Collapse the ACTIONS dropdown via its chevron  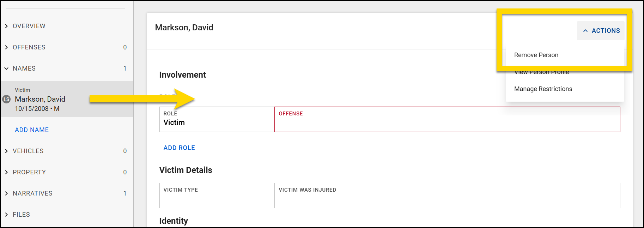[585, 31]
